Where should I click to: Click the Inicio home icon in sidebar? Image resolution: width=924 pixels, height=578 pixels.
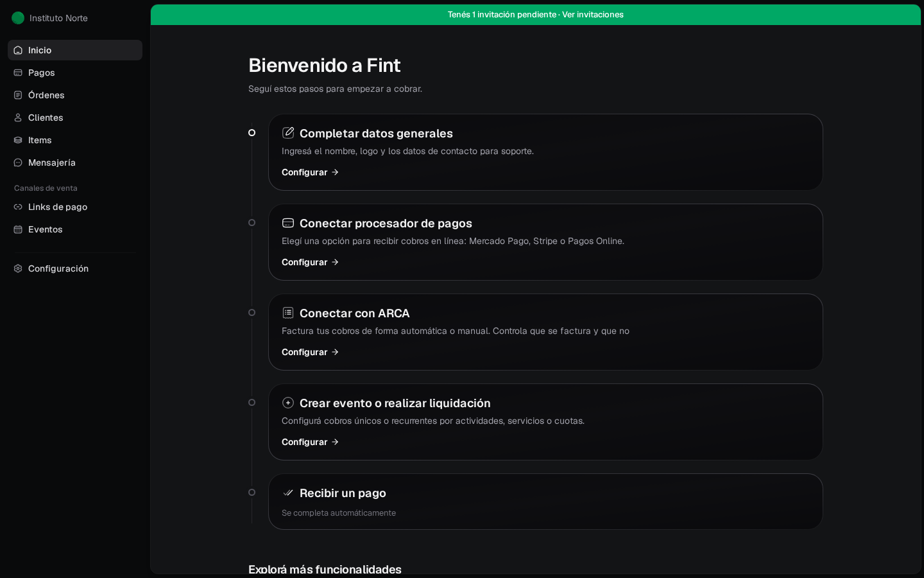[x=18, y=50]
